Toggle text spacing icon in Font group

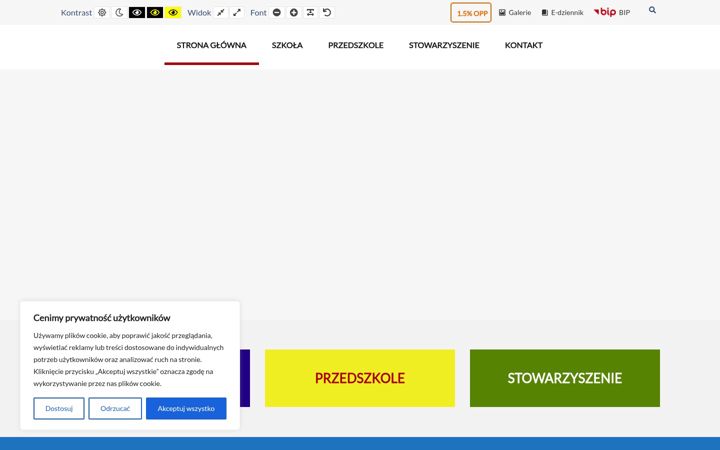310,12
